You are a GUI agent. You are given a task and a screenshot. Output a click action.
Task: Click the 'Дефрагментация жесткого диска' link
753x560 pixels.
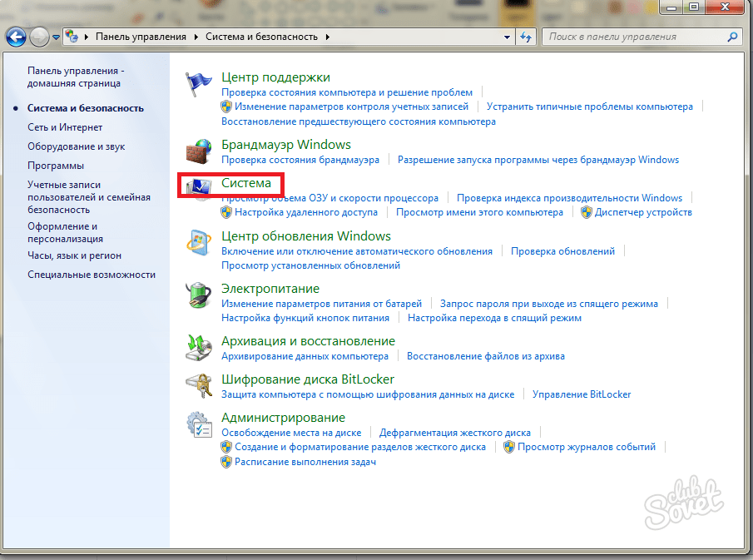click(x=454, y=433)
